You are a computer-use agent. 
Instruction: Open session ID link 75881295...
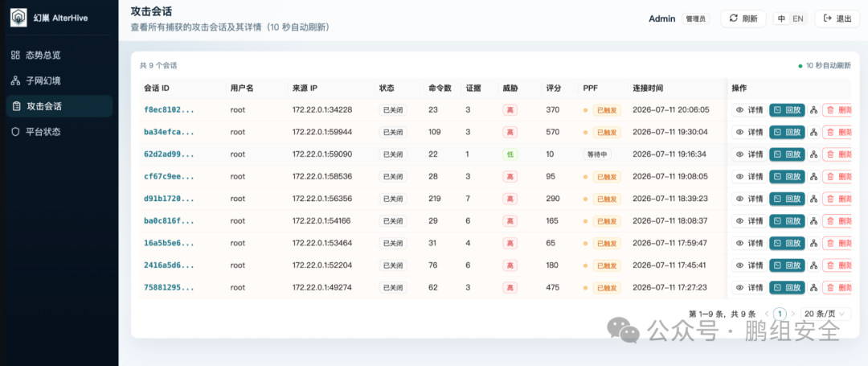point(169,287)
